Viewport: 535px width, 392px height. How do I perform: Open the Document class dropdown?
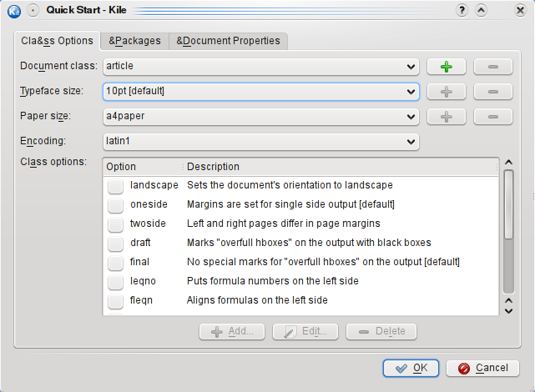260,66
